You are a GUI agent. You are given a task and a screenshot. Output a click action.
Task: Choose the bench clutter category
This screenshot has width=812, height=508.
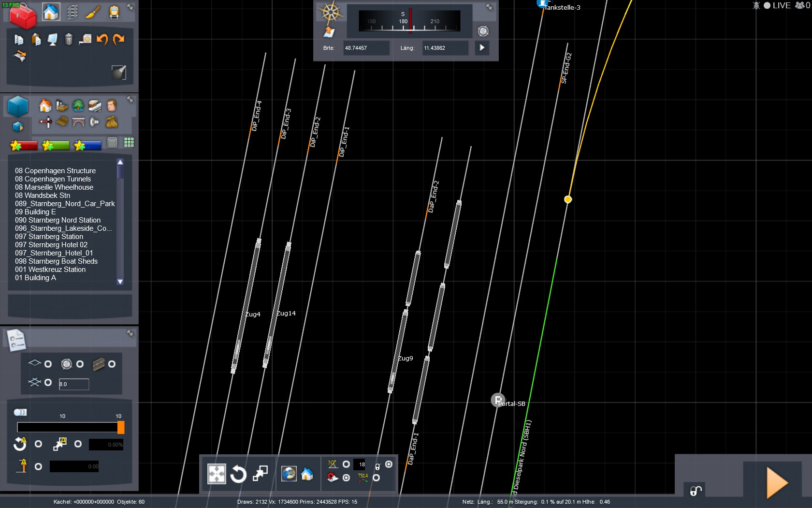(x=62, y=122)
